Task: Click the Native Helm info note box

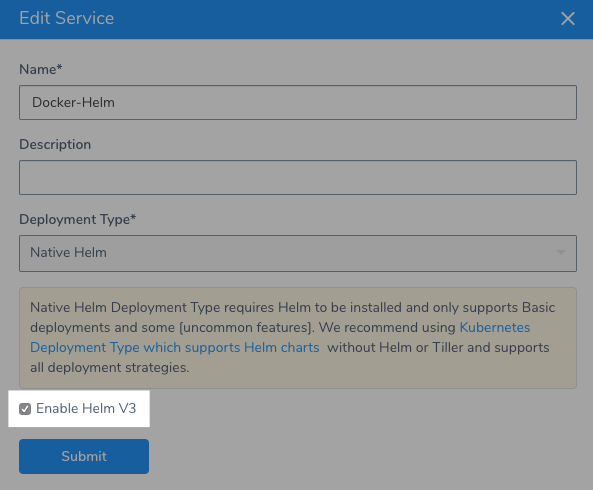Action: click(298, 338)
